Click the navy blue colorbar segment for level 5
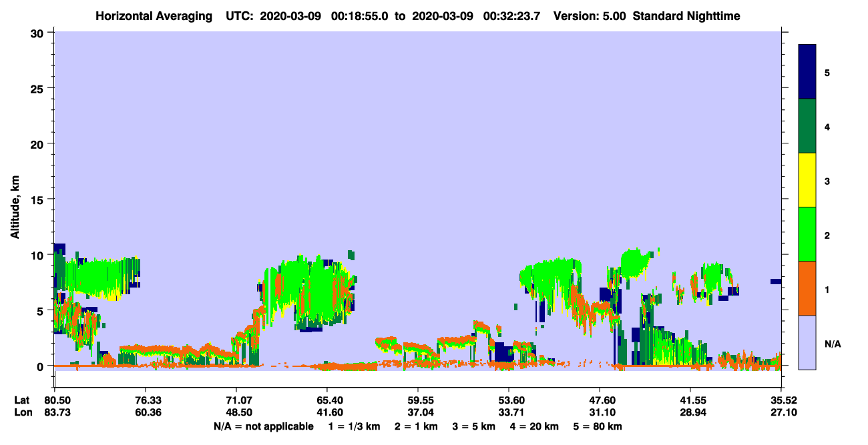The height and width of the screenshot is (445, 868). pyautogui.click(x=807, y=72)
